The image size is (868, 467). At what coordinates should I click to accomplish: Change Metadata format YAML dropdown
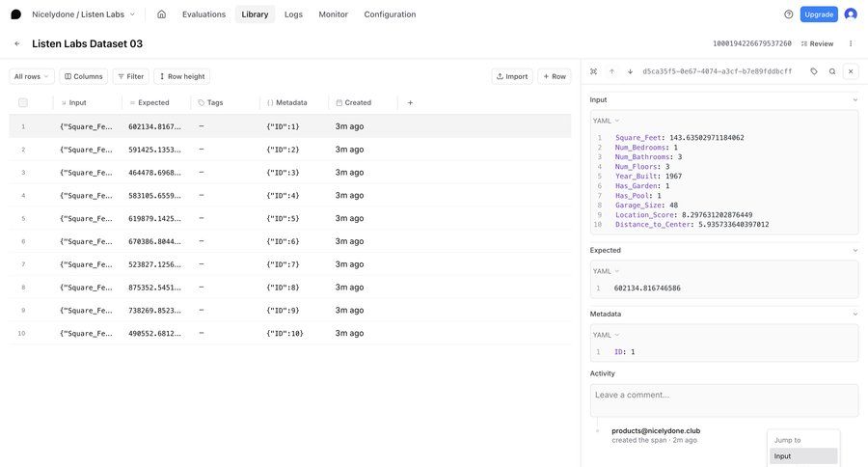tap(606, 335)
